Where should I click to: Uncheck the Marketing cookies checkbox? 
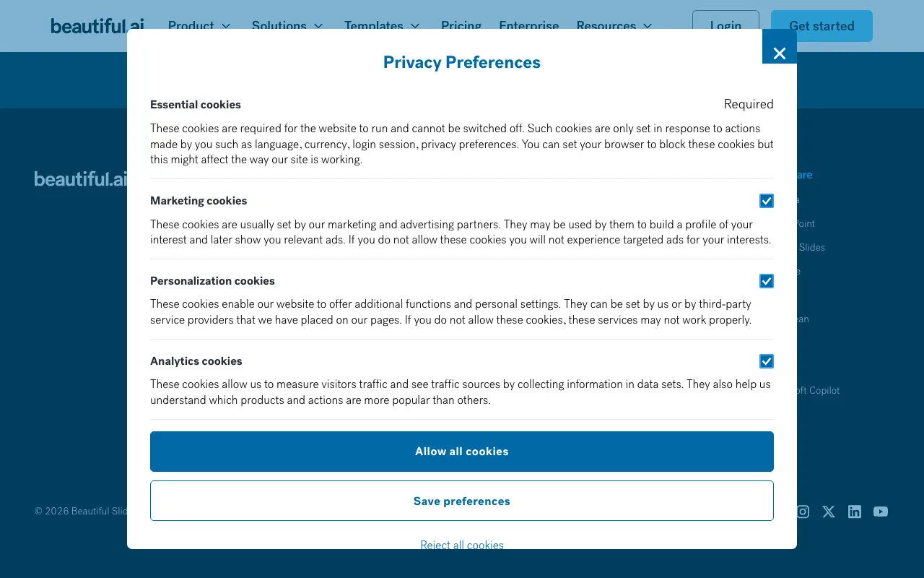tap(767, 201)
